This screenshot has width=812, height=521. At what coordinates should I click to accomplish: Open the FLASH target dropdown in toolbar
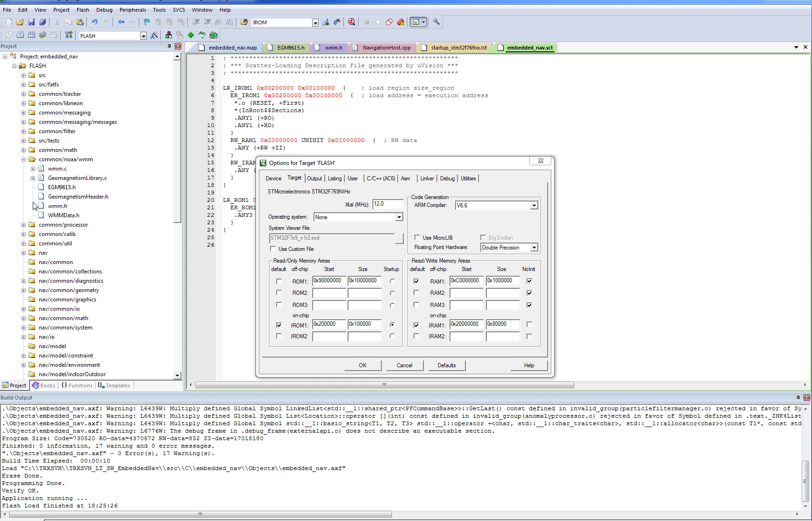(143, 36)
